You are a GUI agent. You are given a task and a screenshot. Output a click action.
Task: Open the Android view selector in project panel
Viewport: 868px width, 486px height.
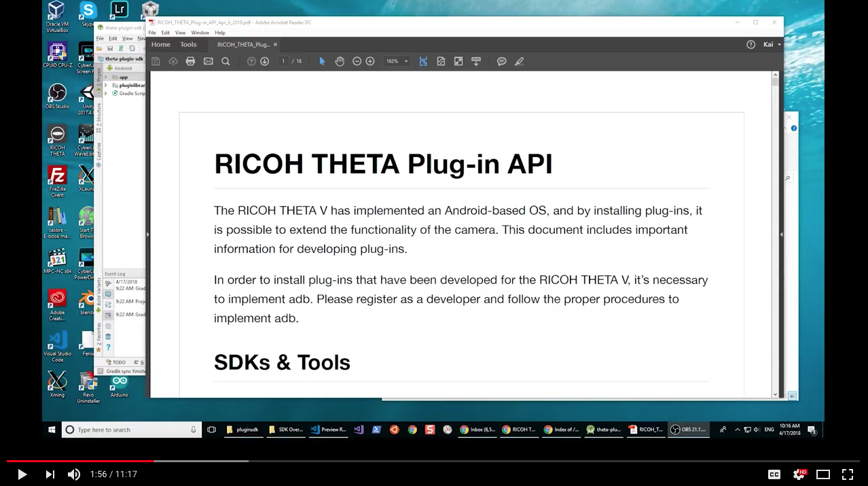[x=123, y=68]
